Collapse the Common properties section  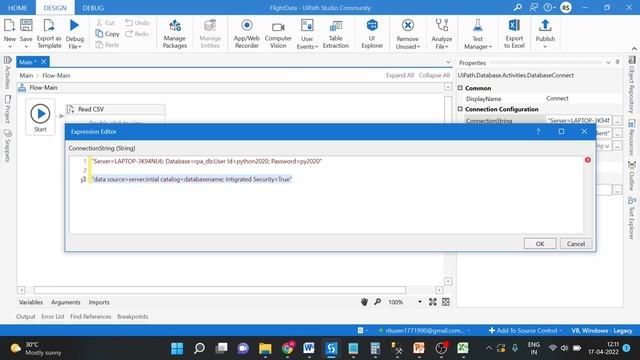coord(460,88)
